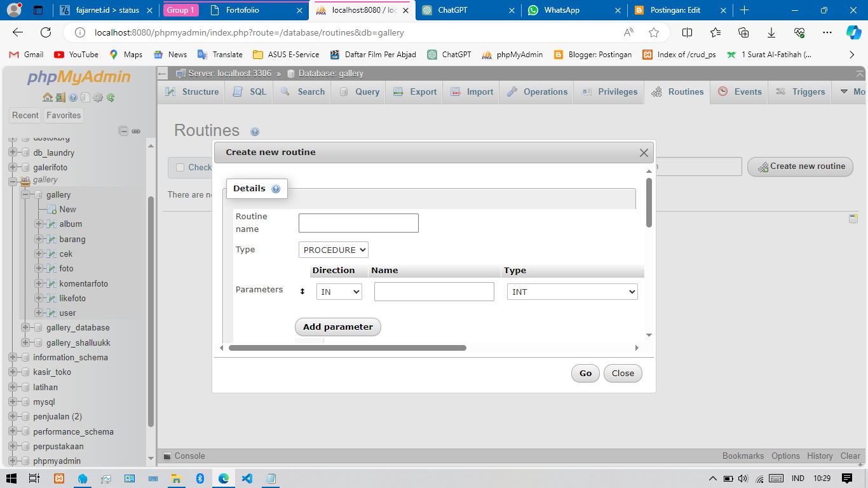Click the navigation tree scrollbar

[x=151, y=311]
